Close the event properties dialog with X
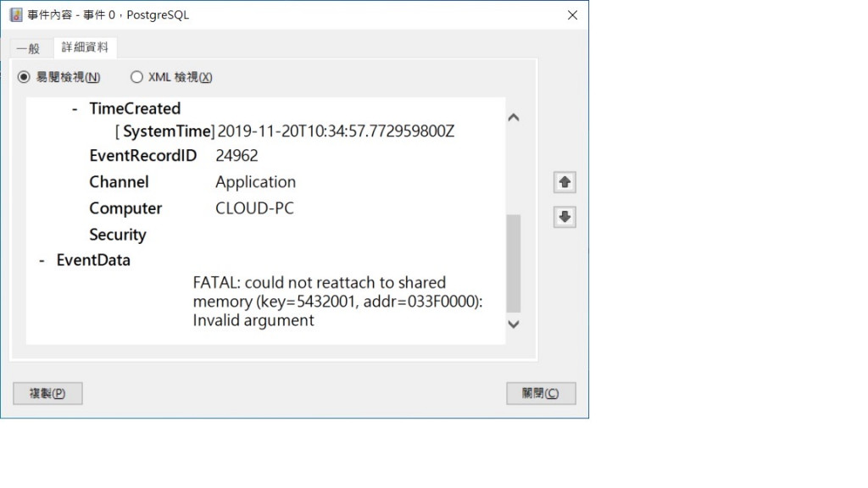This screenshot has width=868, height=488. 572,15
